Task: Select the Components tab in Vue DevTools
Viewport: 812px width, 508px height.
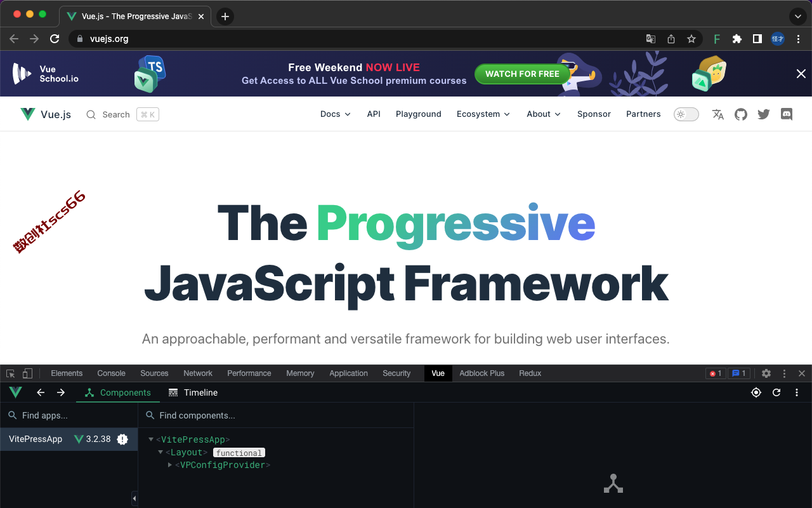Action: [x=117, y=392]
